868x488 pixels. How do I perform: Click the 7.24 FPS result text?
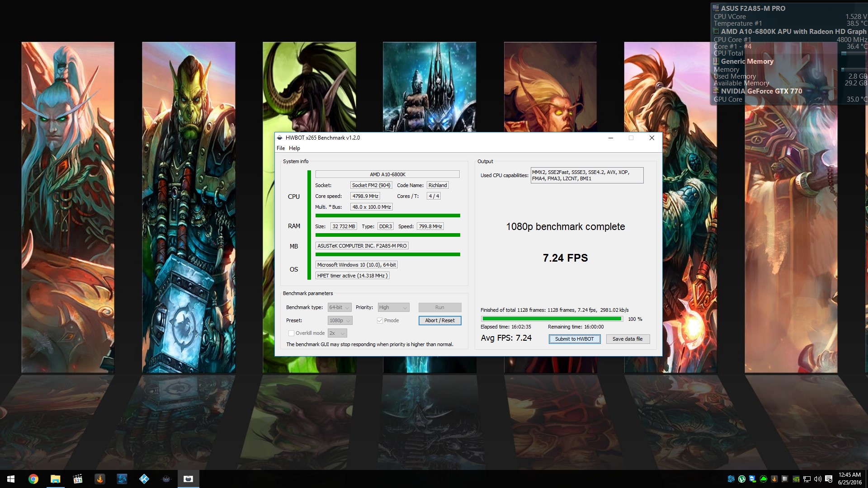coord(565,258)
